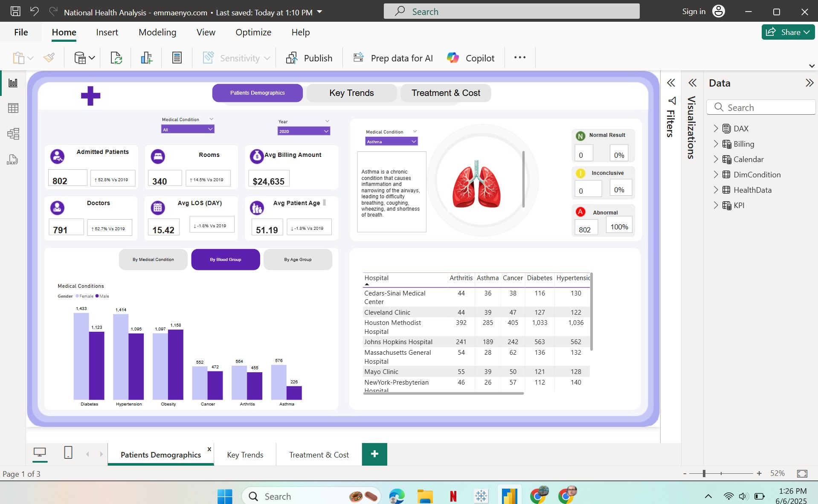This screenshot has width=818, height=504.
Task: Click the Refresh data icon
Action: (x=116, y=58)
